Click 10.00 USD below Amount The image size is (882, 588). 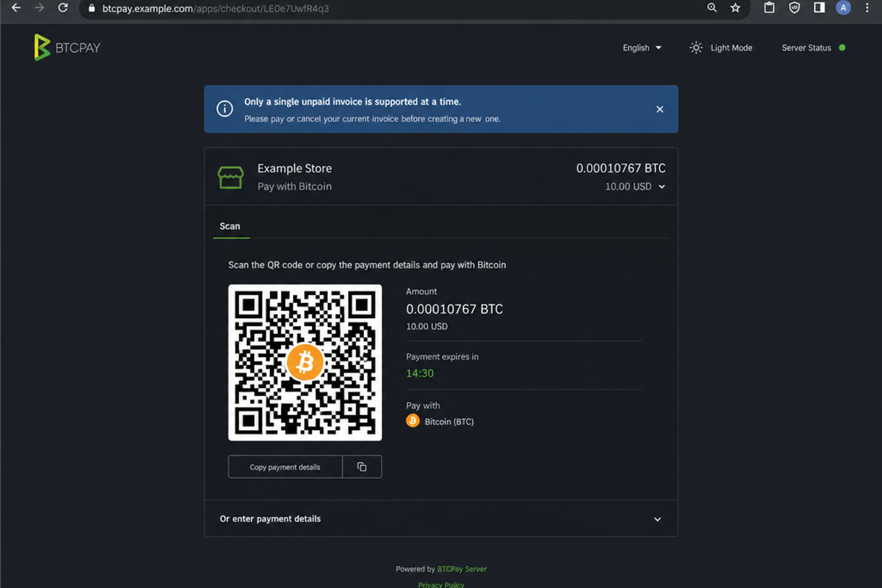tap(427, 326)
